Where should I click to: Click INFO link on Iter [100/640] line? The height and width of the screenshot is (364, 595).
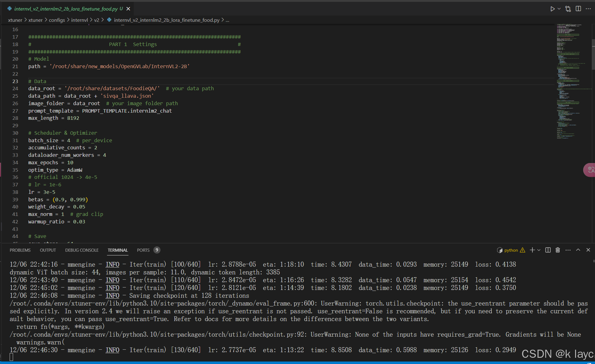click(x=112, y=264)
